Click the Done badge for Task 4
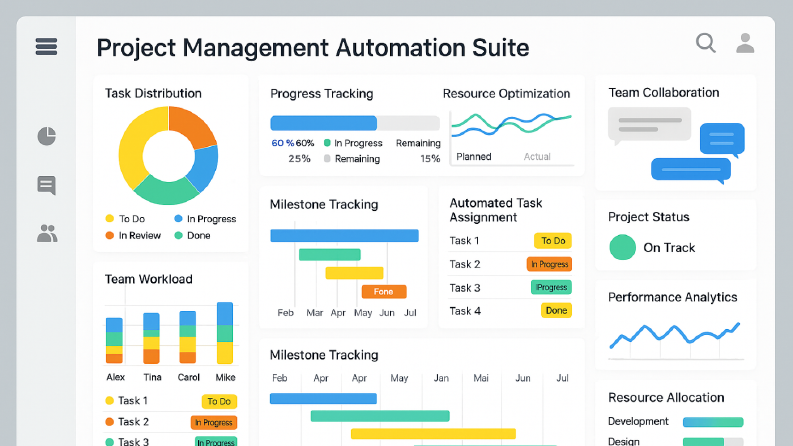This screenshot has width=793, height=446. pyautogui.click(x=556, y=310)
